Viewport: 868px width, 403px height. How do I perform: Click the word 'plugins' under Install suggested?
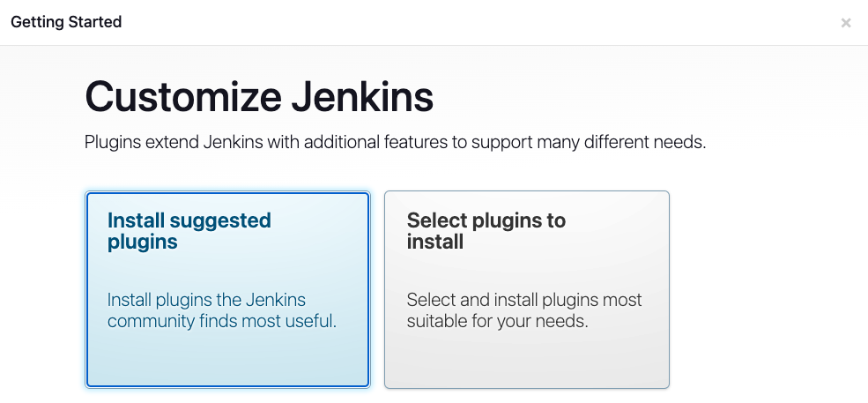tap(142, 242)
